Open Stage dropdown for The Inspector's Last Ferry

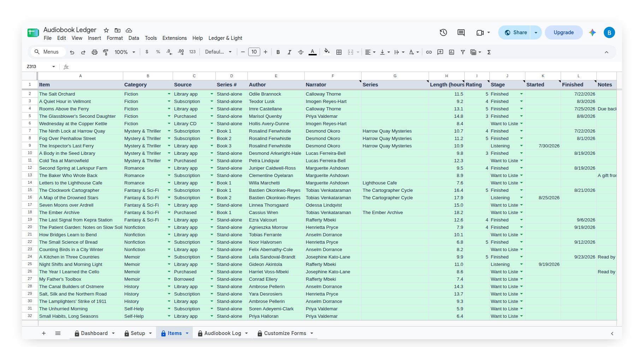[x=521, y=146]
